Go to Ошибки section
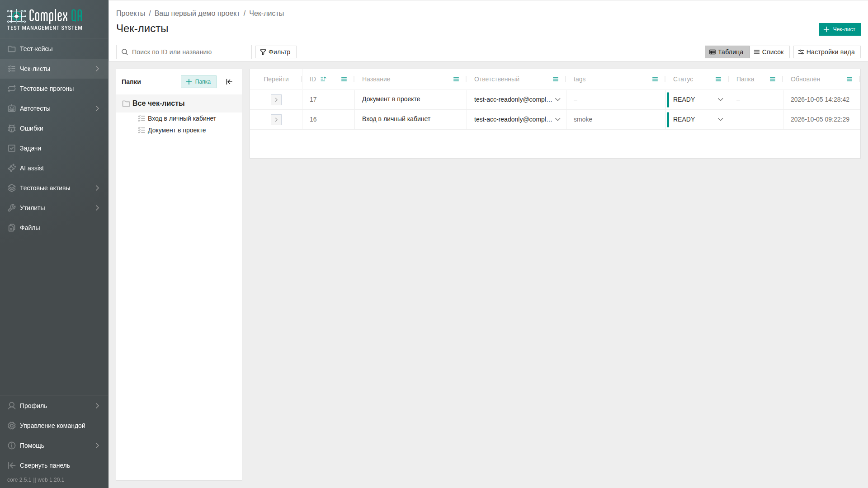 click(54, 128)
